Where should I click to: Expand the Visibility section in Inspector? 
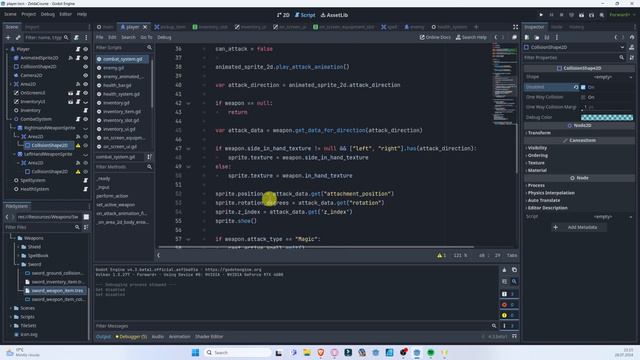(x=537, y=148)
